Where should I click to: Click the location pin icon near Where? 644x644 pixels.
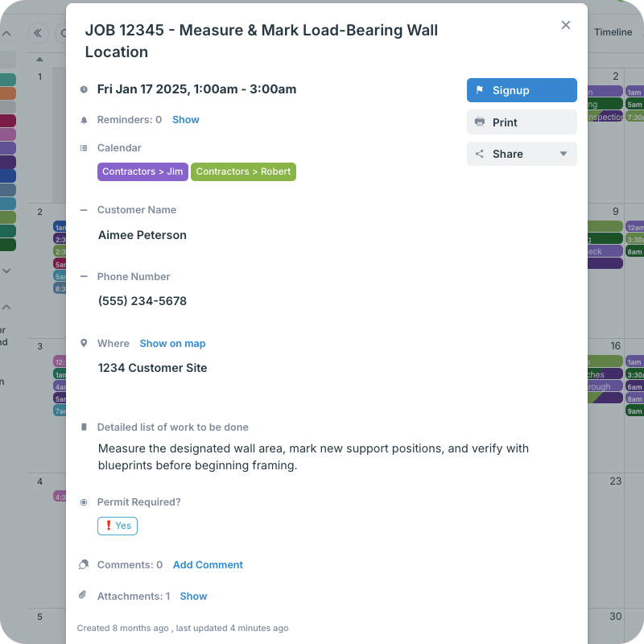(x=84, y=343)
